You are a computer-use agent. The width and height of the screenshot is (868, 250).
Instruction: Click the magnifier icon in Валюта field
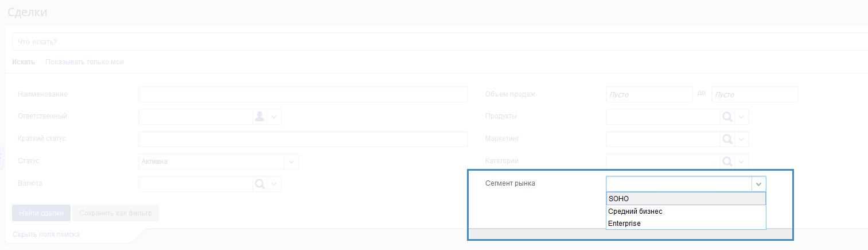click(259, 184)
